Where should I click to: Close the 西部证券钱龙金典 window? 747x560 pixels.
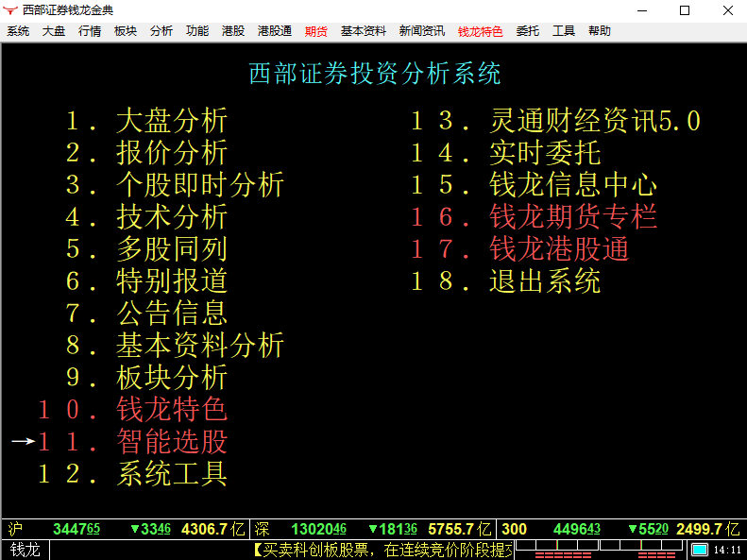727,10
